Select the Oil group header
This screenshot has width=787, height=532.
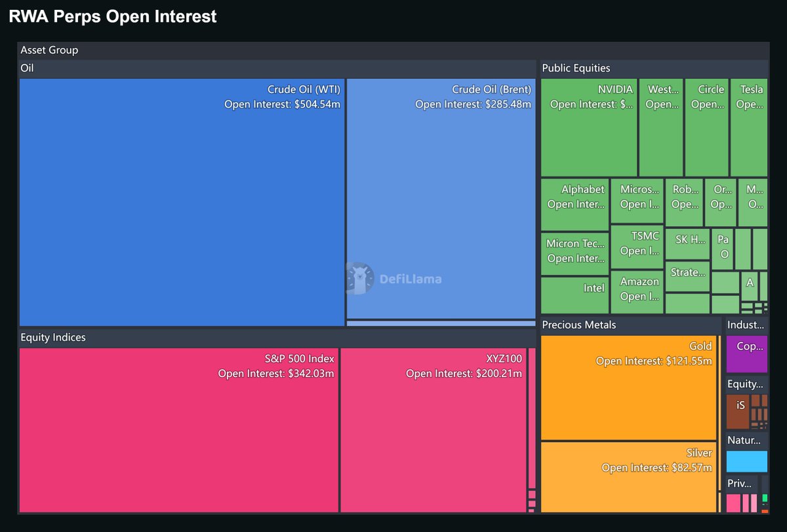click(x=277, y=68)
